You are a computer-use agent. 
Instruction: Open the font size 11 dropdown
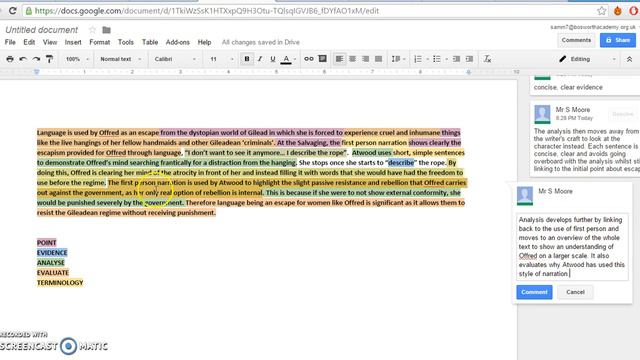222,59
